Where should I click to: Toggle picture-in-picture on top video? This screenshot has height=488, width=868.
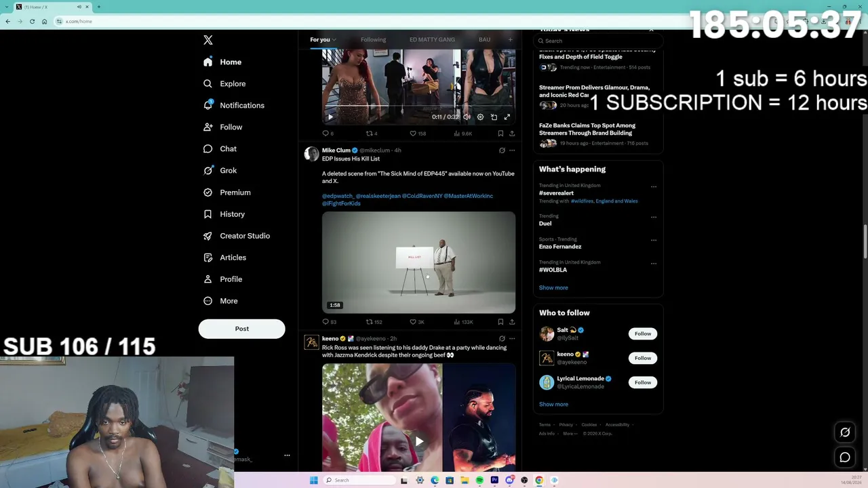(494, 117)
